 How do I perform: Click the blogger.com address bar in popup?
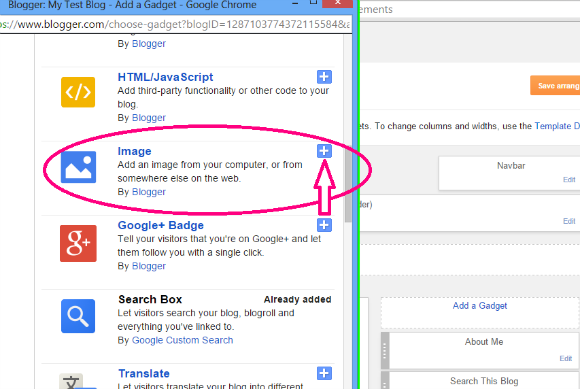point(176,24)
